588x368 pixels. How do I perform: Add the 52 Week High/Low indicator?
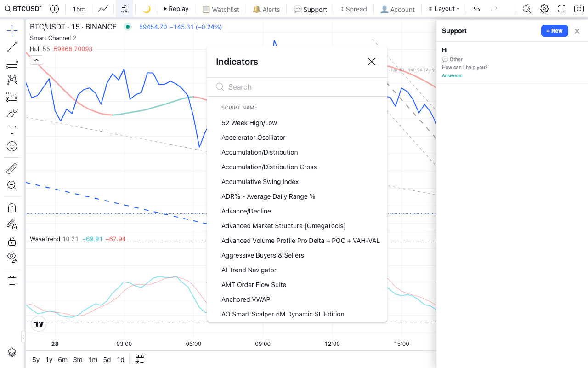tap(297, 123)
